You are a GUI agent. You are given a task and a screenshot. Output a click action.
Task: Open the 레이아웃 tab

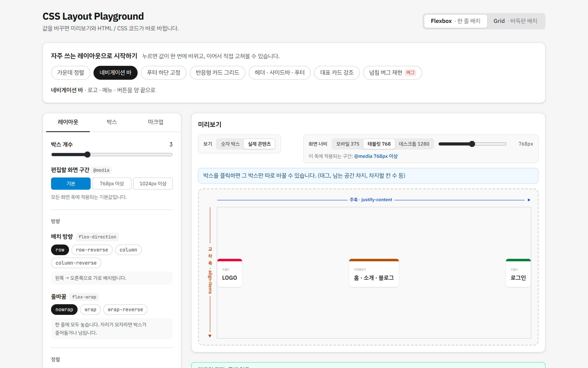68,122
